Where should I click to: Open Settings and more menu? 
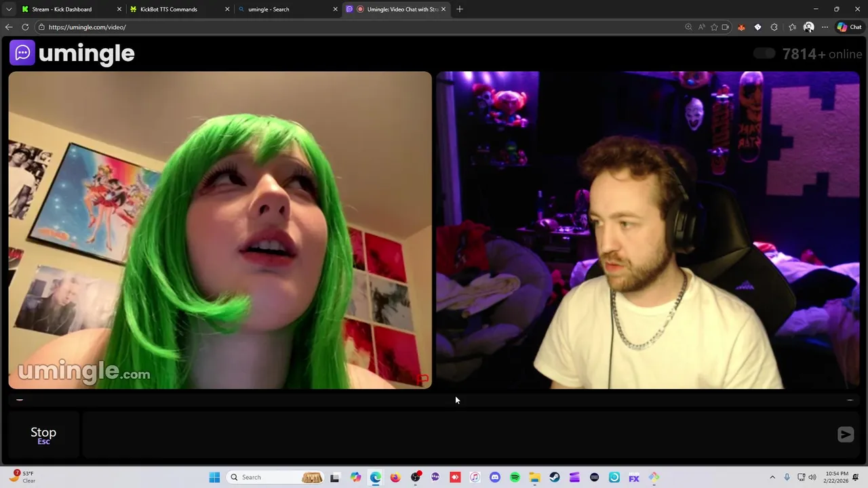[825, 27]
